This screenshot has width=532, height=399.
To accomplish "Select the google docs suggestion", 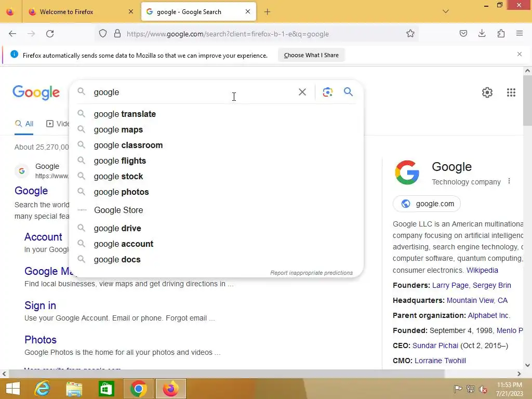I will point(216,260).
